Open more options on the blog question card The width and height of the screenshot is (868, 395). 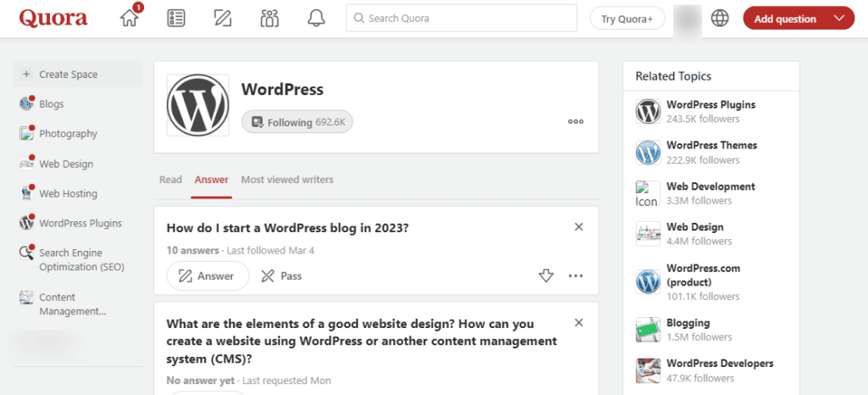click(x=576, y=275)
